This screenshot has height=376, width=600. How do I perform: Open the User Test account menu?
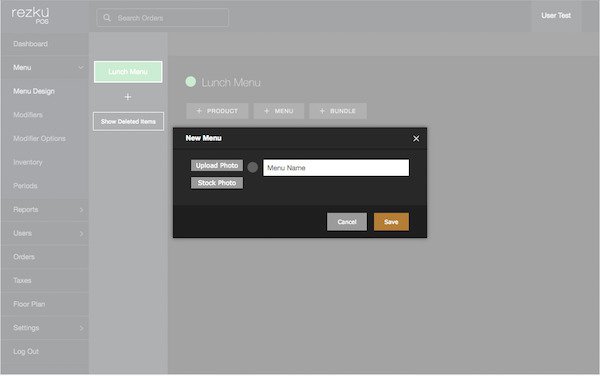[556, 16]
